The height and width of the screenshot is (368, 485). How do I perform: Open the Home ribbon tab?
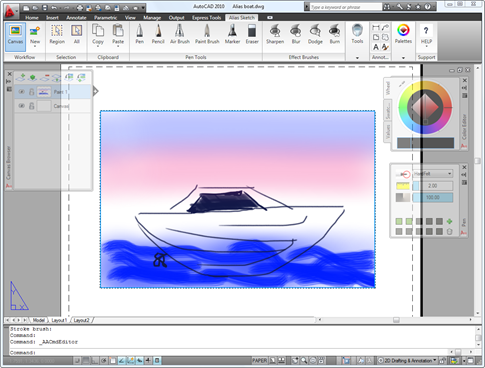pyautogui.click(x=32, y=18)
